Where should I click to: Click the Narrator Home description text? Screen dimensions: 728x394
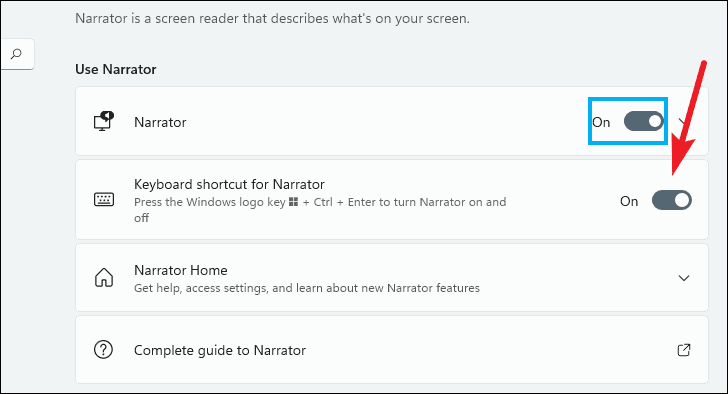coord(307,288)
